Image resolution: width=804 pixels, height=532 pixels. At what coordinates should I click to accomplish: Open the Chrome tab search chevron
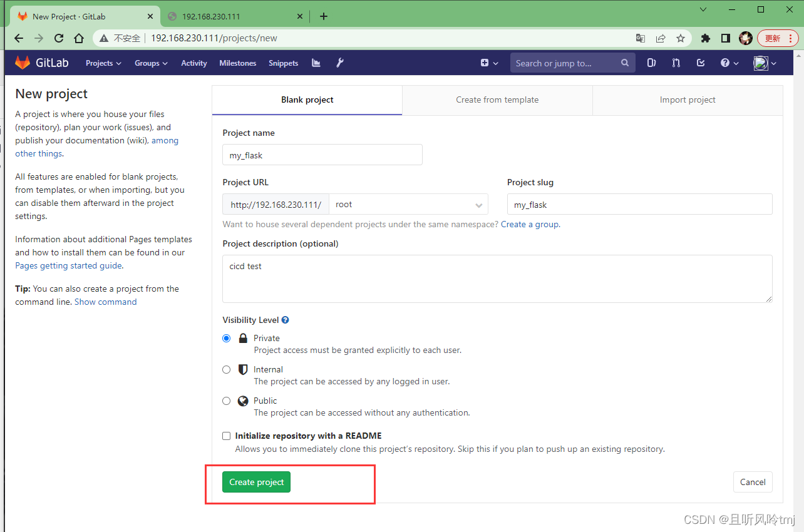pos(704,9)
